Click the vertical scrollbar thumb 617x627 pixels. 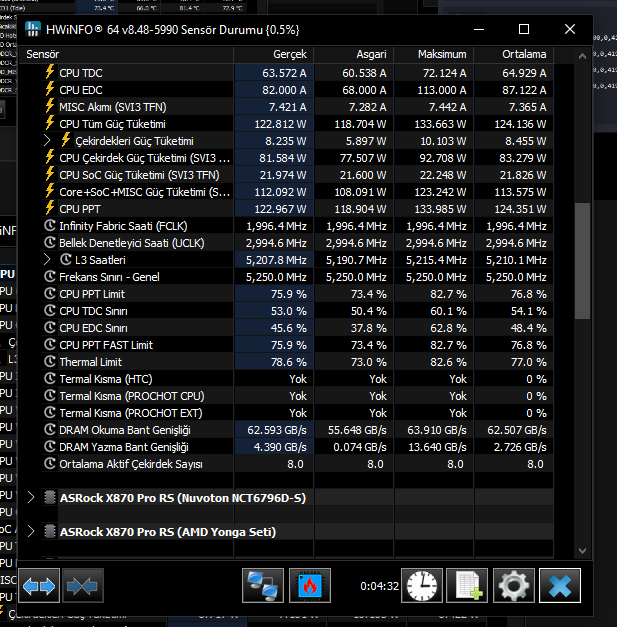point(582,261)
